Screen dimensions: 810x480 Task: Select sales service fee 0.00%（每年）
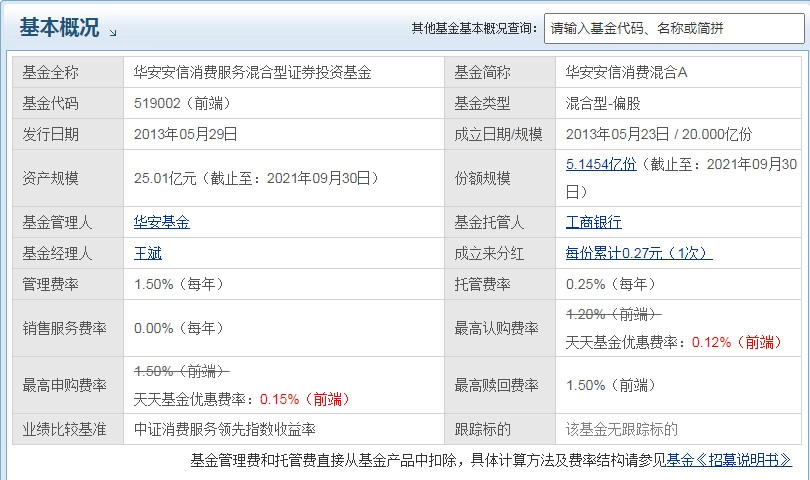(179, 328)
